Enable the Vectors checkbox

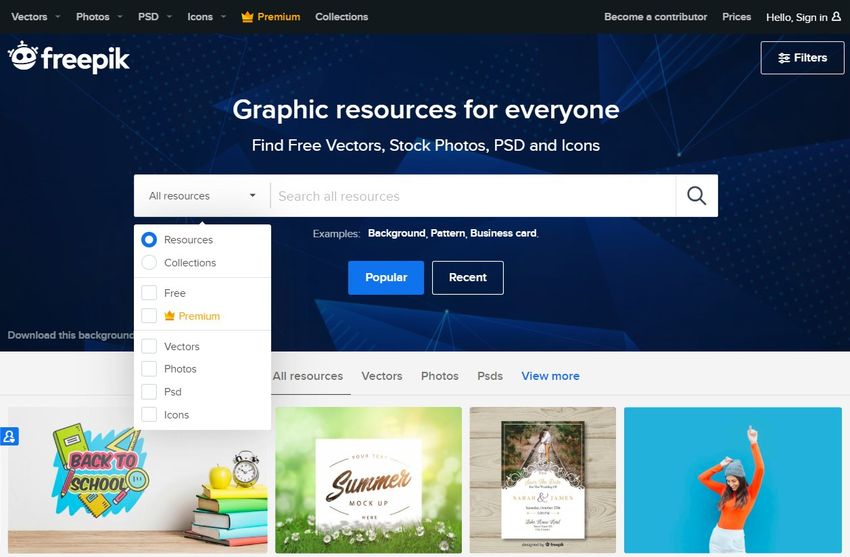click(x=149, y=346)
